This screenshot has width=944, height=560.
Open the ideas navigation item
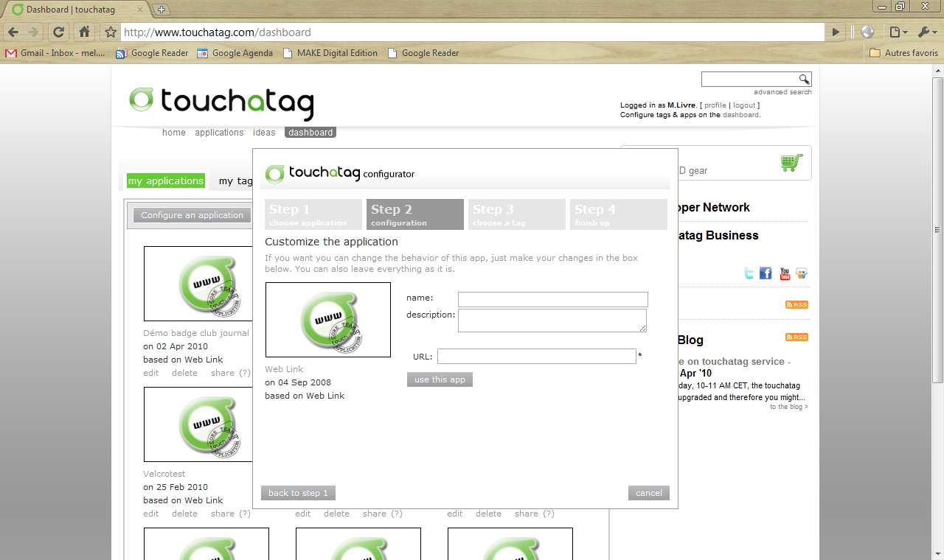(264, 133)
